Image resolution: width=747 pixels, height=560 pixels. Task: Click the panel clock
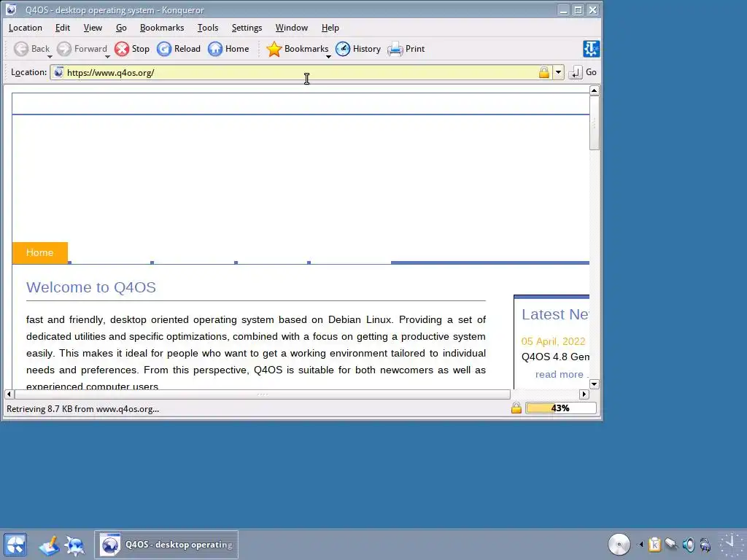pos(731,544)
